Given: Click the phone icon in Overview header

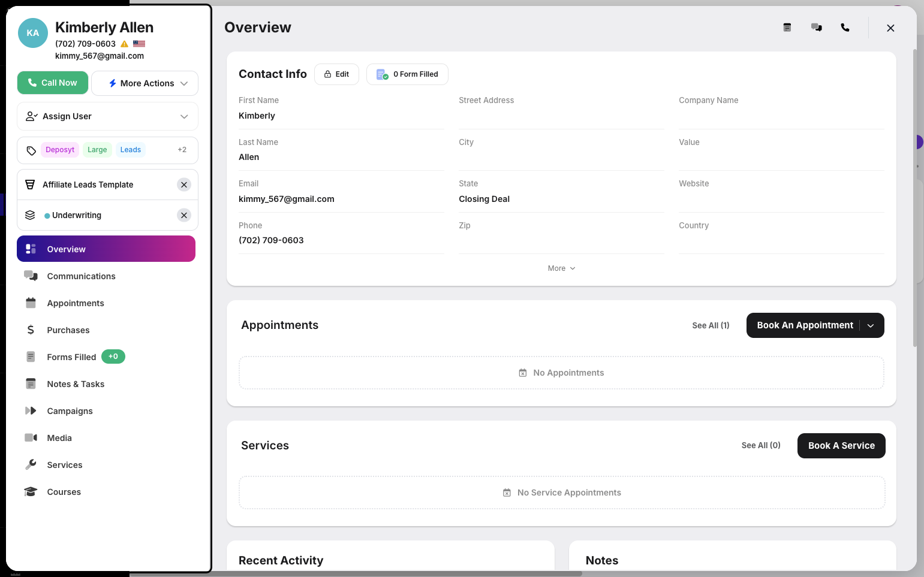Looking at the screenshot, I should click(x=845, y=28).
